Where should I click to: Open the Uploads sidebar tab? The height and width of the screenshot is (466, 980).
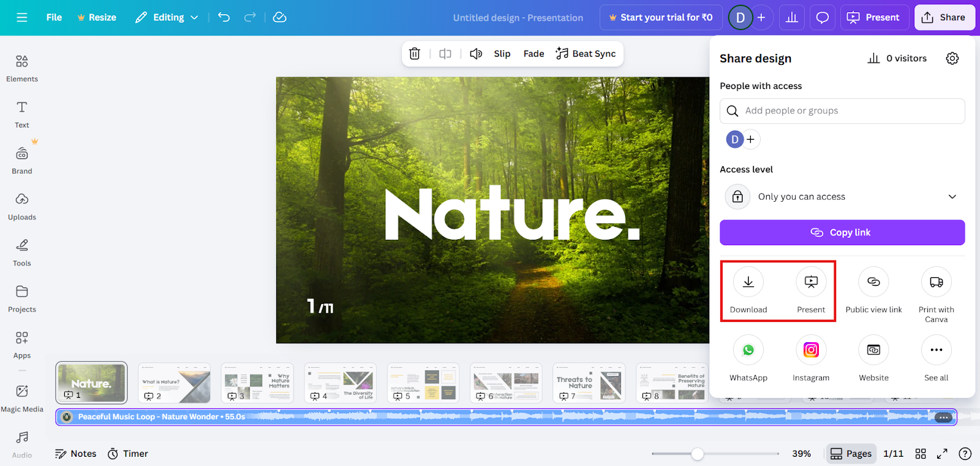(x=22, y=207)
